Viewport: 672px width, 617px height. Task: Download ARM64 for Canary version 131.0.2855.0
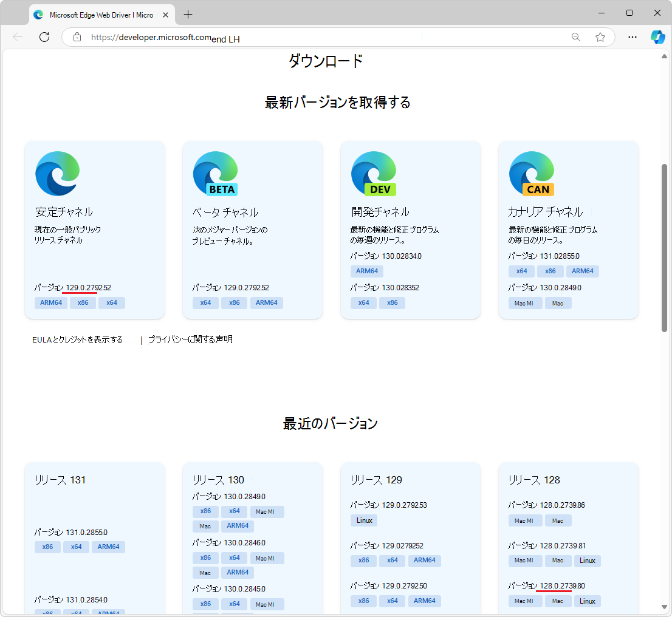point(583,271)
